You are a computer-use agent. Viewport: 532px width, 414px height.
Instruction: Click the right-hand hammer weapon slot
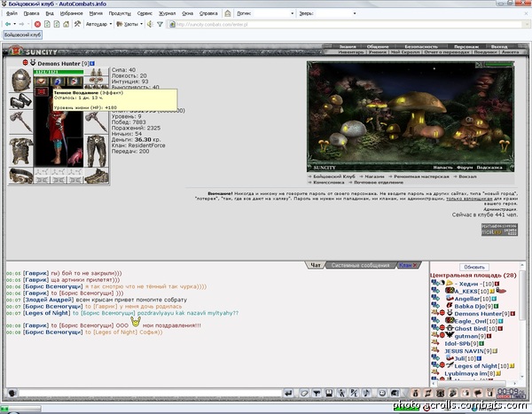pyautogui.click(x=97, y=122)
